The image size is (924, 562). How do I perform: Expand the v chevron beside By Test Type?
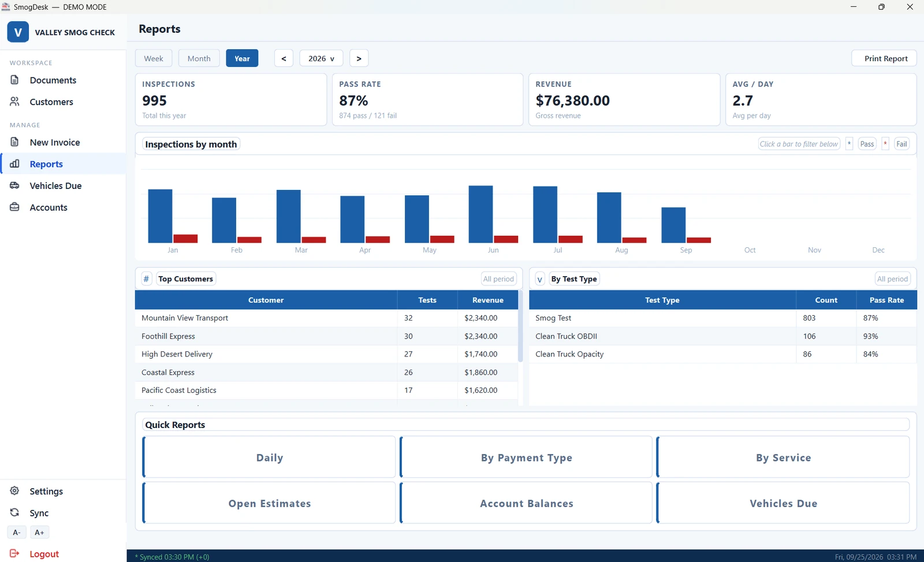coord(540,279)
